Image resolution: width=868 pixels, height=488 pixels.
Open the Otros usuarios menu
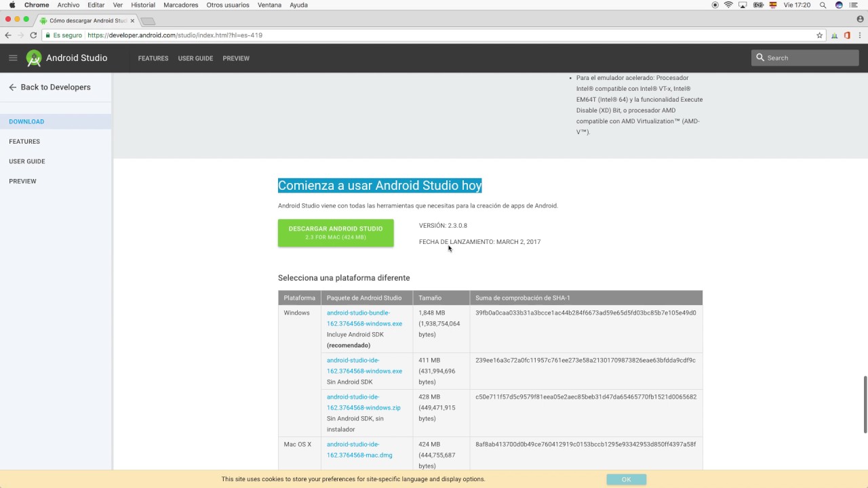click(x=228, y=5)
